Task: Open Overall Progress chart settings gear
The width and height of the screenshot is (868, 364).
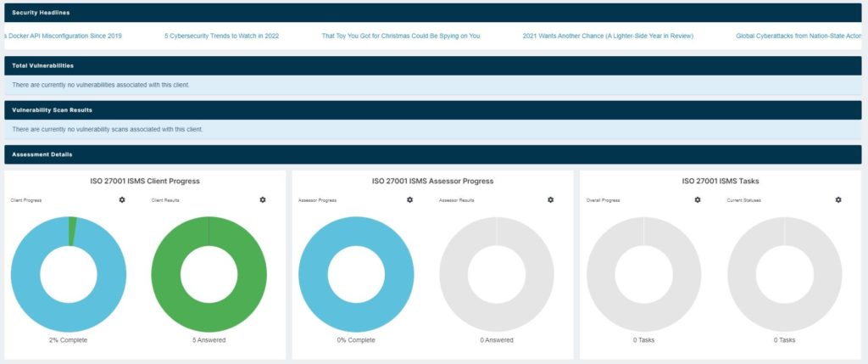Action: tap(698, 199)
